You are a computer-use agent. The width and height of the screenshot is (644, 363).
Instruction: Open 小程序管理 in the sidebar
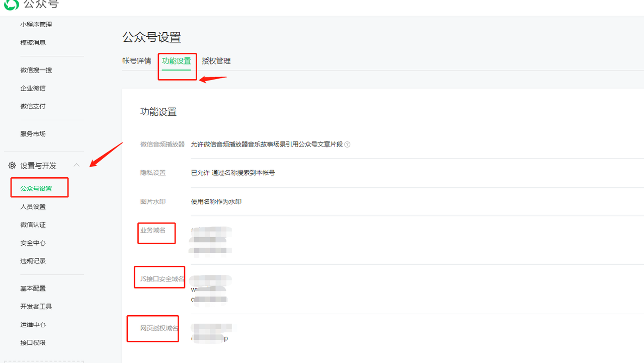coord(36,25)
